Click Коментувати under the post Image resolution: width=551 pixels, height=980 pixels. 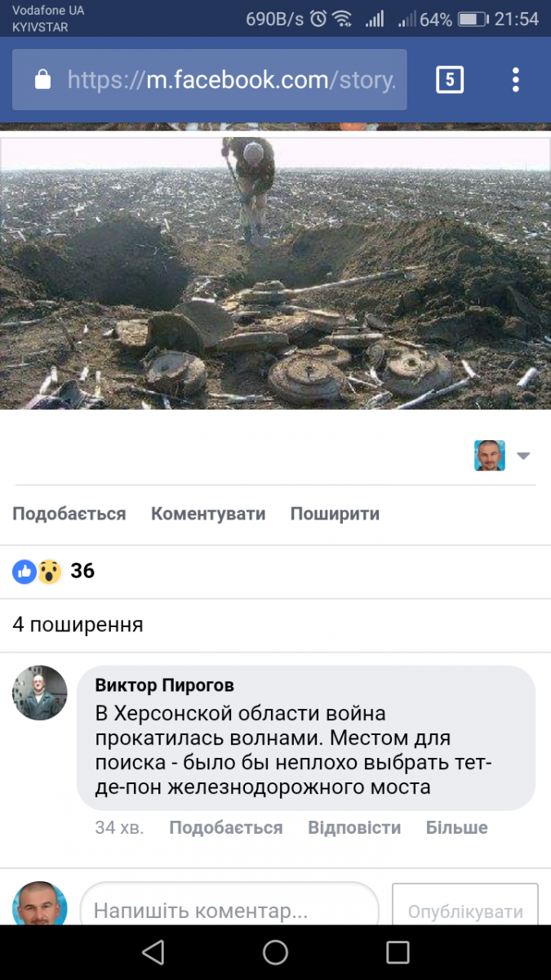pyautogui.click(x=208, y=514)
